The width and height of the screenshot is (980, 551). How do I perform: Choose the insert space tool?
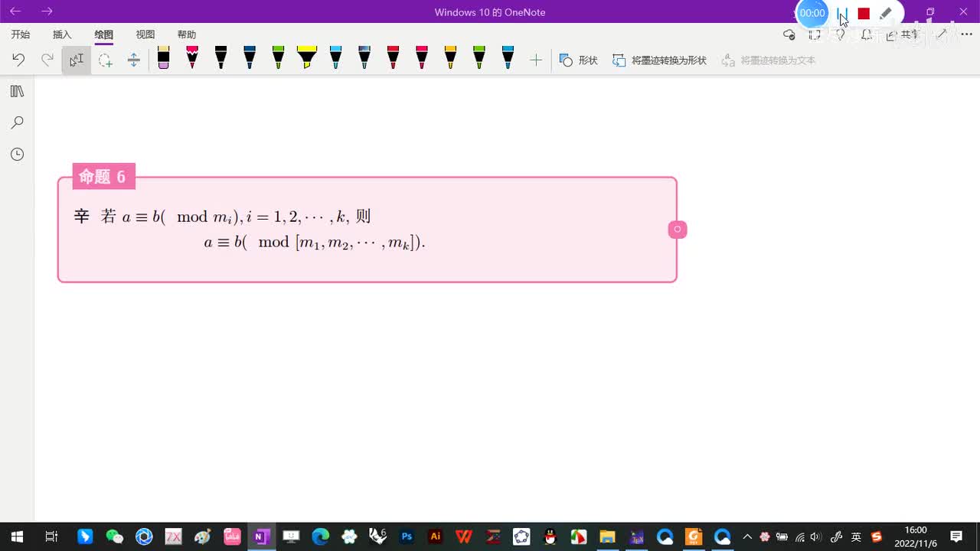(x=133, y=60)
